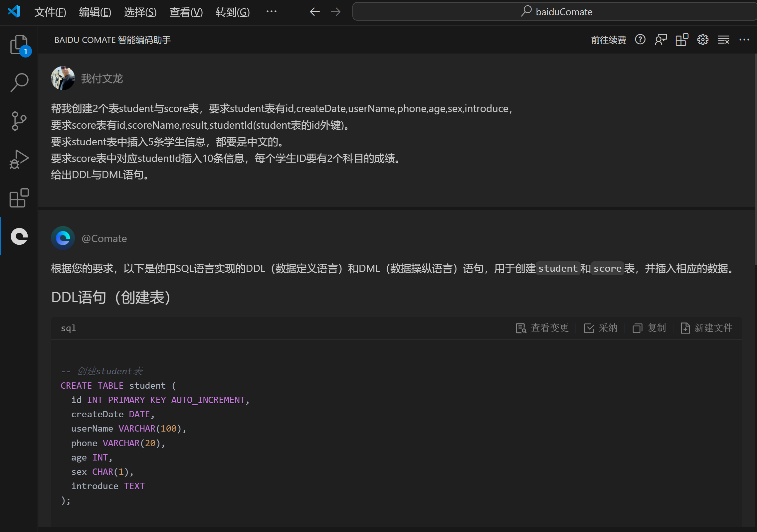Viewport: 757px width, 532px height.
Task: Open the Source Control view icon
Action: click(19, 121)
